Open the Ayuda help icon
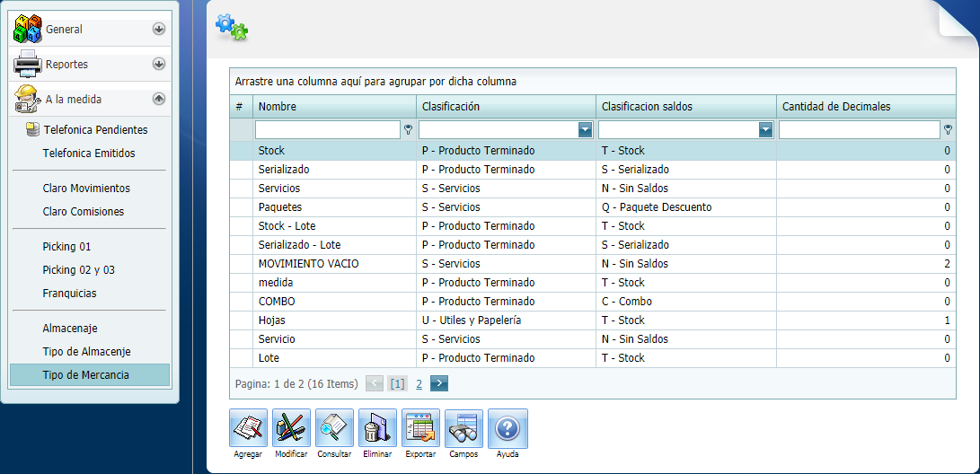The width and height of the screenshot is (980, 474). pos(508,428)
